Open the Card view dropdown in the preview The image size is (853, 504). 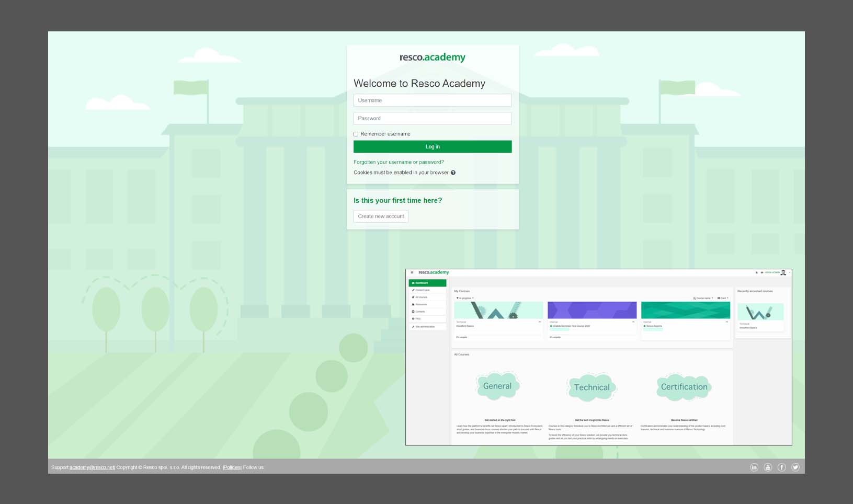(x=723, y=298)
